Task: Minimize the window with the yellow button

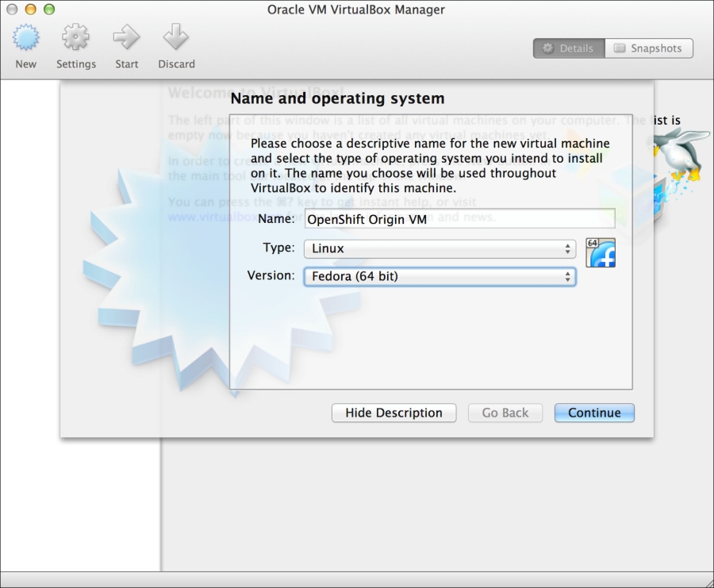Action: coord(30,10)
